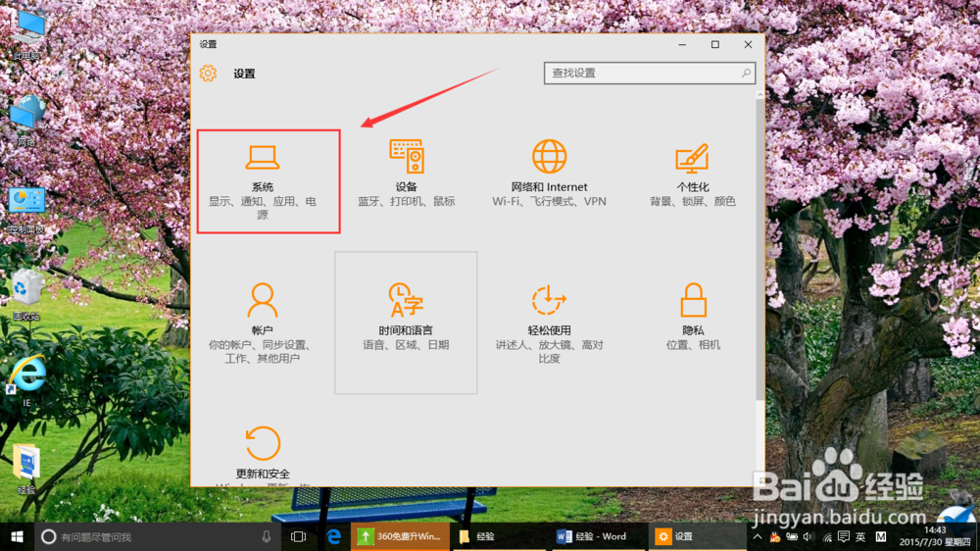Open the Windows Start menu
The height and width of the screenshot is (551, 980).
17,536
